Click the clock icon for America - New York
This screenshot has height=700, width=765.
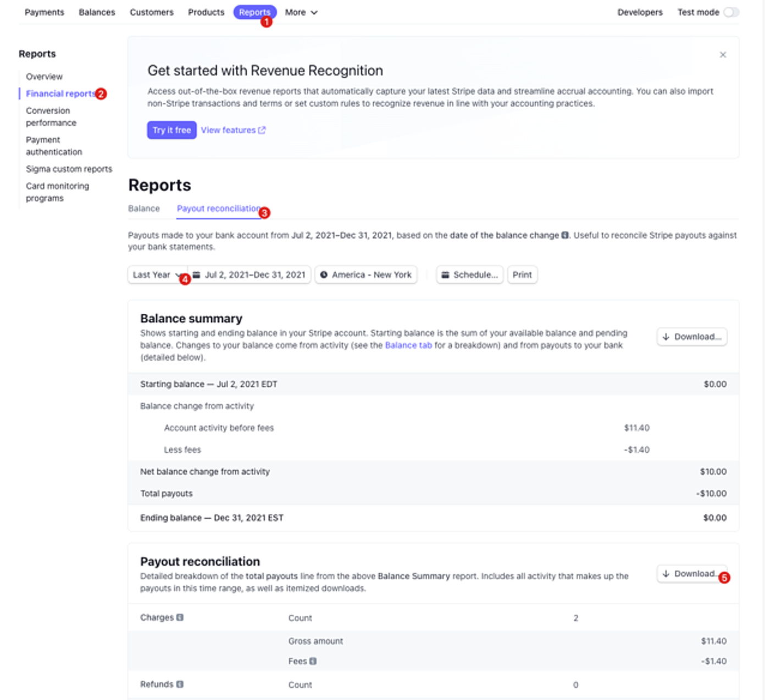coord(324,275)
